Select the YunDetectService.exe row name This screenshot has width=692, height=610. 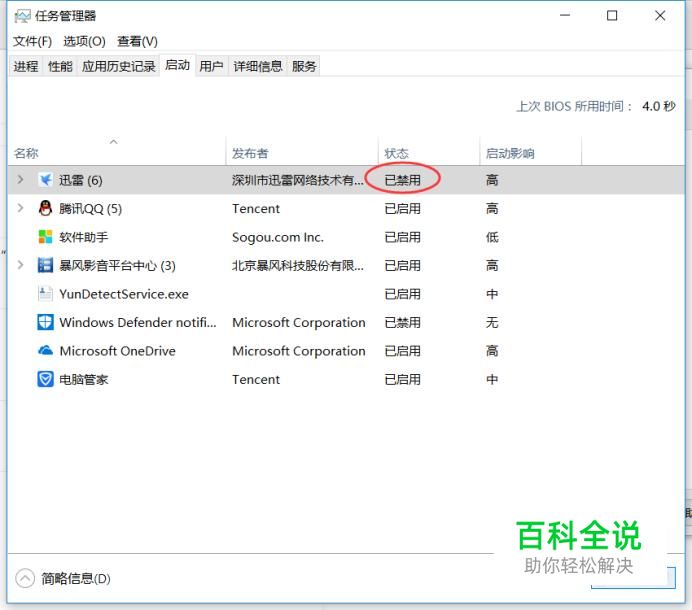[124, 294]
